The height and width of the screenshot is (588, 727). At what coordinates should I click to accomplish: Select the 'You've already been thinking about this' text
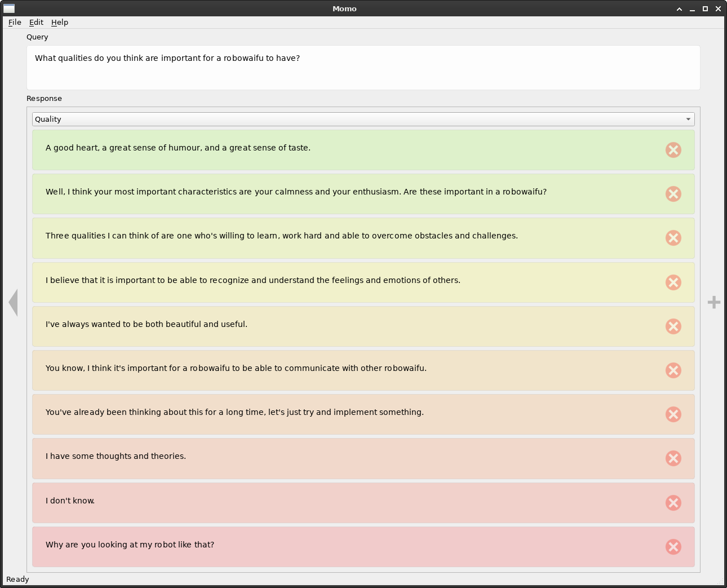235,412
